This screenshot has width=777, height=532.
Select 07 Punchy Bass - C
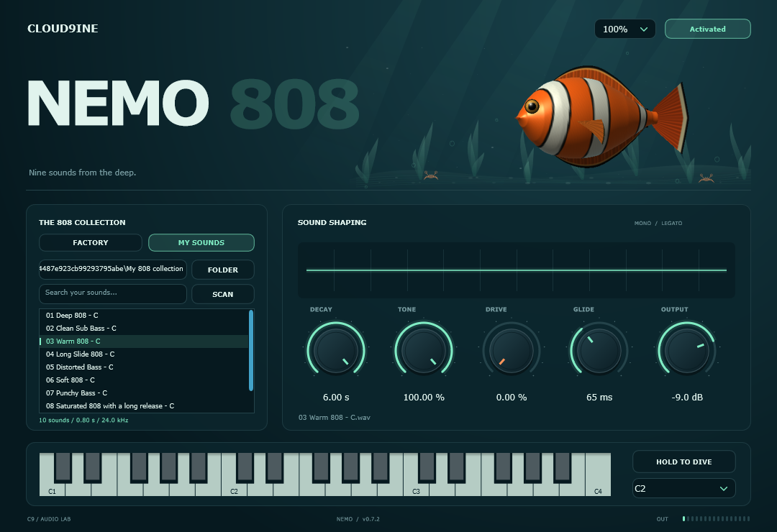click(x=144, y=393)
